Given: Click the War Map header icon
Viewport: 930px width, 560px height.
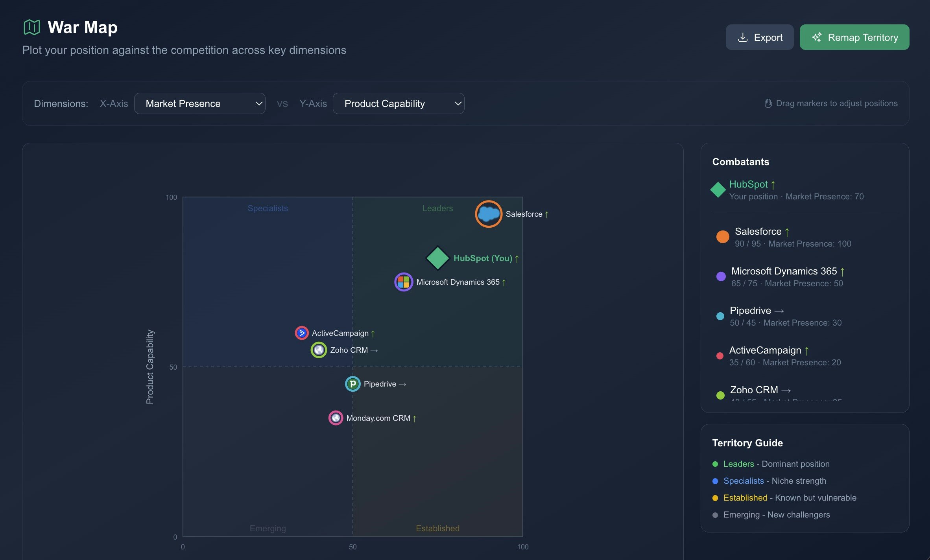Looking at the screenshot, I should point(31,27).
